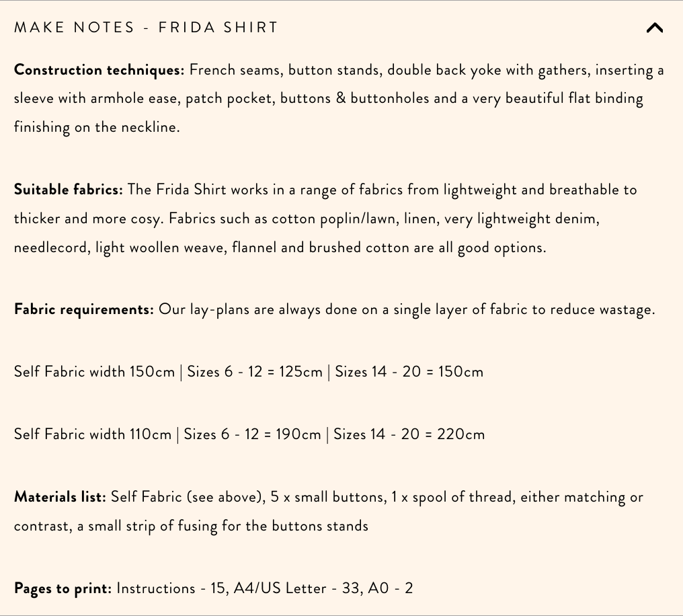Image resolution: width=683 pixels, height=616 pixels.
Task: Click the line about Self Fabric width 110cm
Action: 249,434
